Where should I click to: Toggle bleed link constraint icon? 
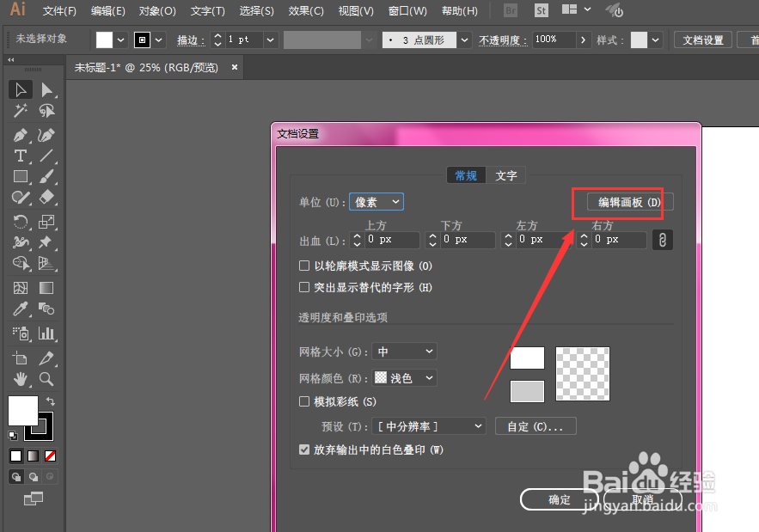tap(663, 240)
